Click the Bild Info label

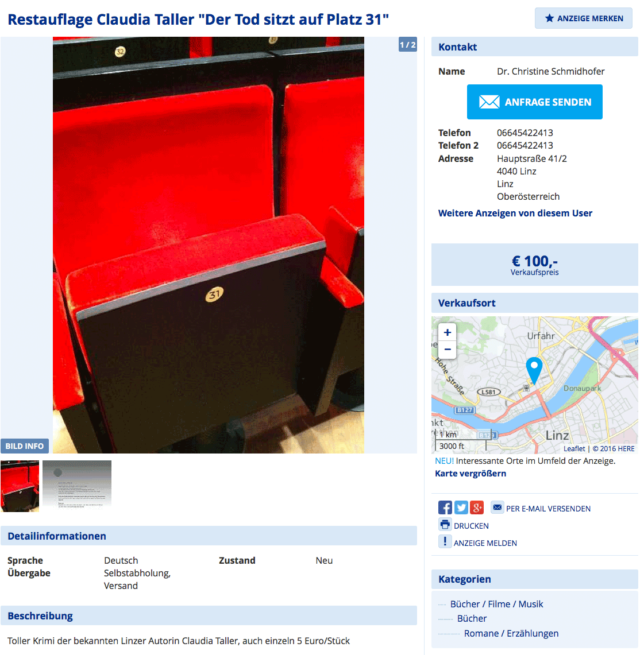[x=25, y=445]
